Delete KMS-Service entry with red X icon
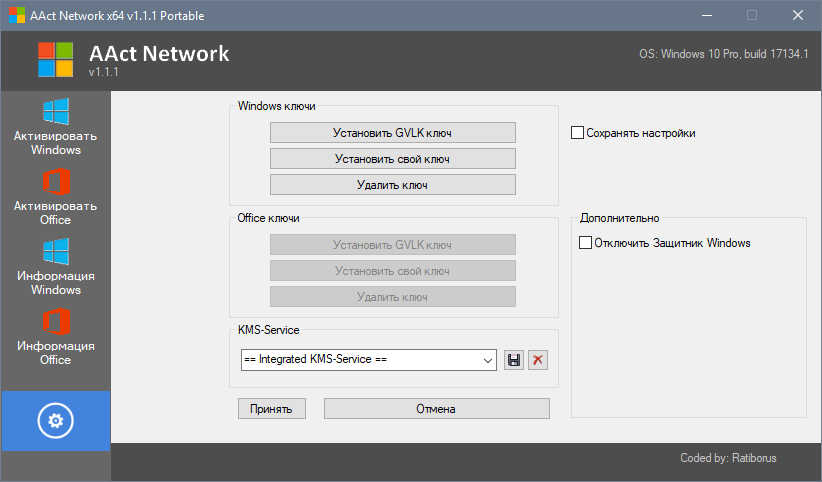This screenshot has width=822, height=482. tap(538, 360)
